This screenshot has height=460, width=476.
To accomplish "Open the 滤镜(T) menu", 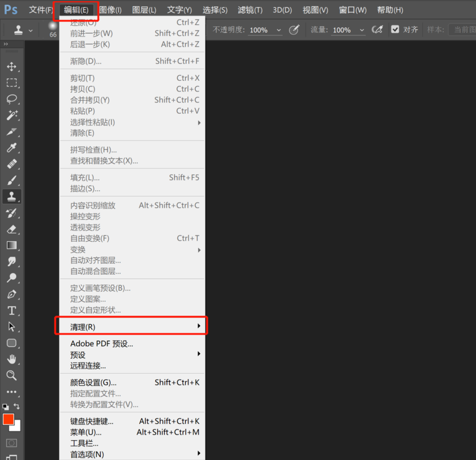I will tap(250, 10).
